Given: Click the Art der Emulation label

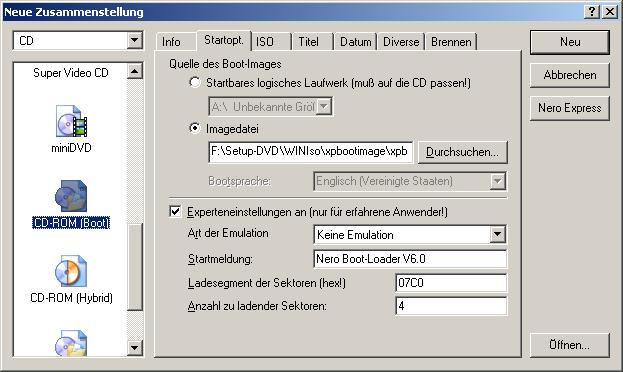Looking at the screenshot, I should point(228,233).
